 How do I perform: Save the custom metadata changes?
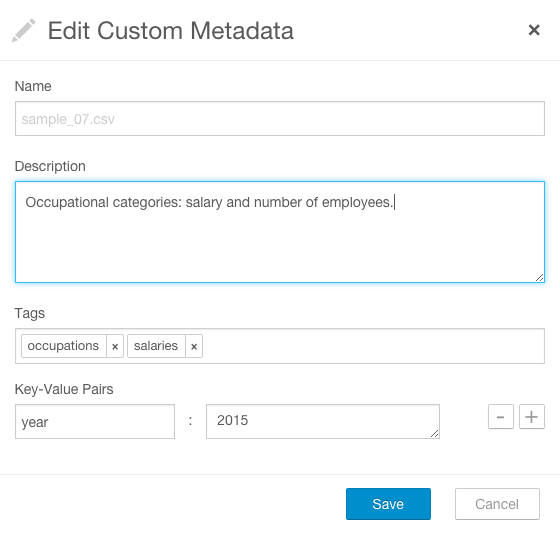coord(388,504)
